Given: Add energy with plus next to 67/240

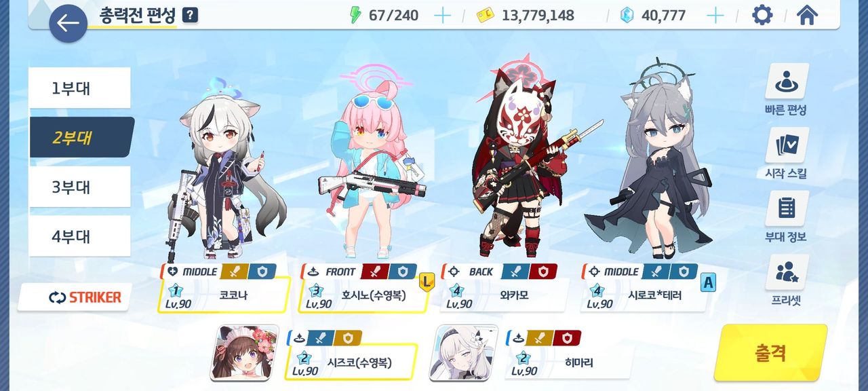Looking at the screenshot, I should 442,16.
